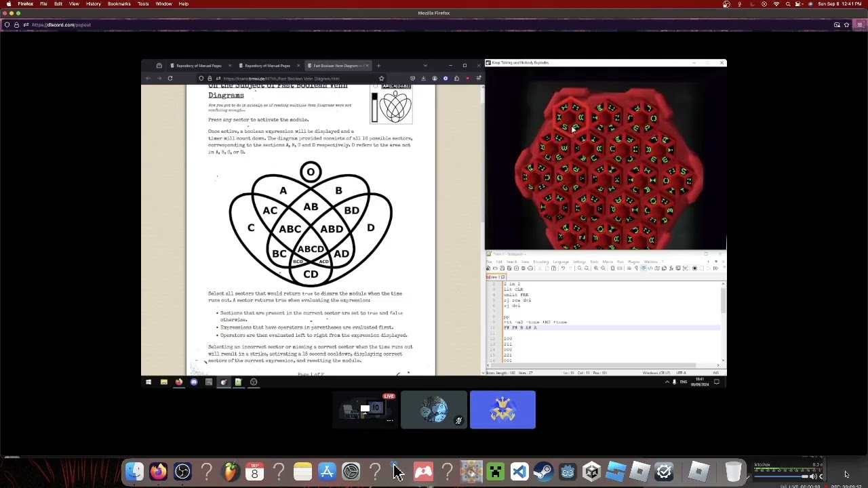Open the Window menu
The image size is (868, 488).
click(x=163, y=4)
